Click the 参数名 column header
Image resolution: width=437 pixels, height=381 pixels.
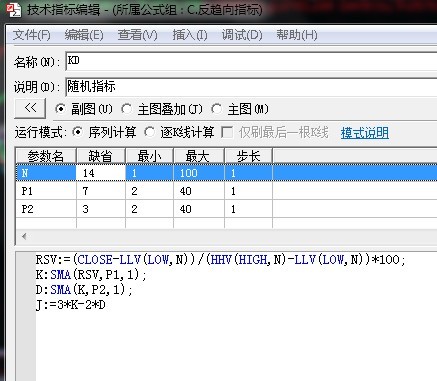46,156
